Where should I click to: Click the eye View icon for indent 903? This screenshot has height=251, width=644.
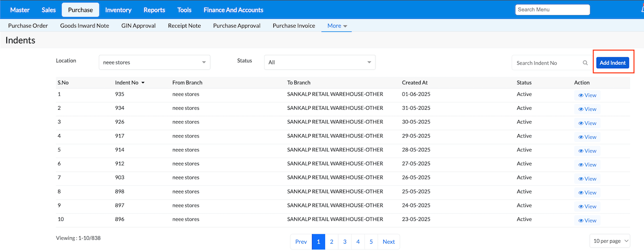[x=581, y=178]
